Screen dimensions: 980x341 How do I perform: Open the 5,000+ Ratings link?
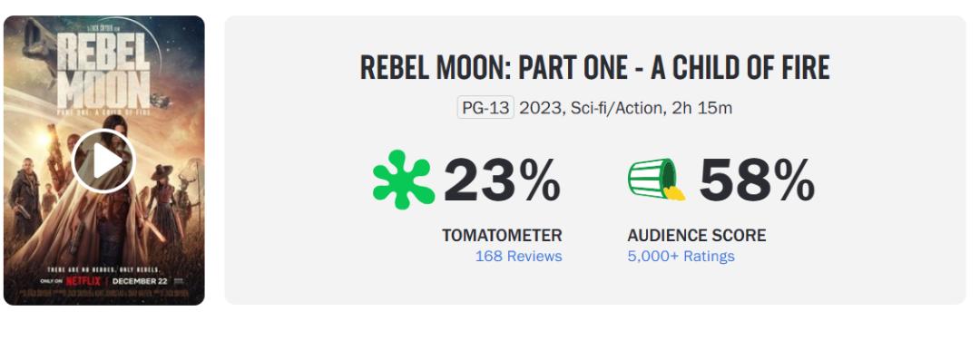point(681,256)
